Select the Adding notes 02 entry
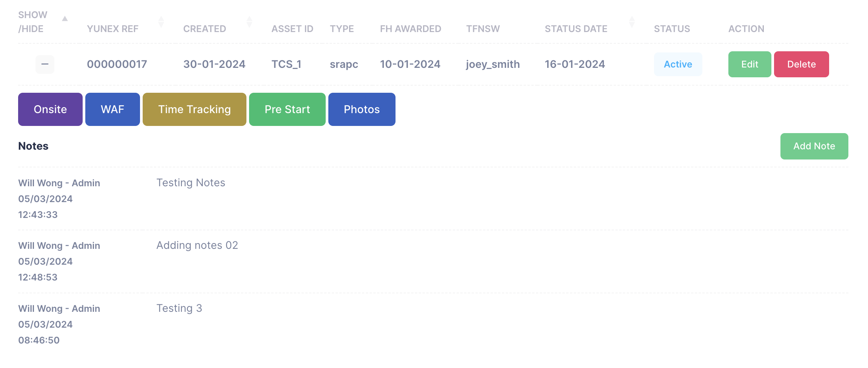The image size is (868, 368). pyautogui.click(x=197, y=245)
